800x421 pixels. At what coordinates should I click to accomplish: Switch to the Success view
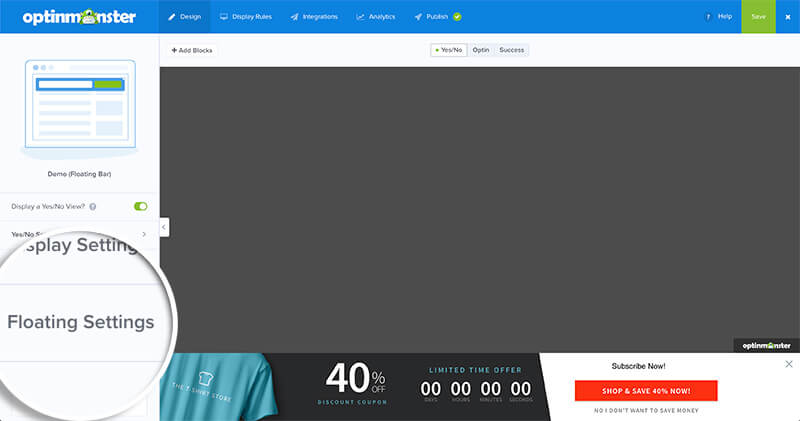pos(512,50)
